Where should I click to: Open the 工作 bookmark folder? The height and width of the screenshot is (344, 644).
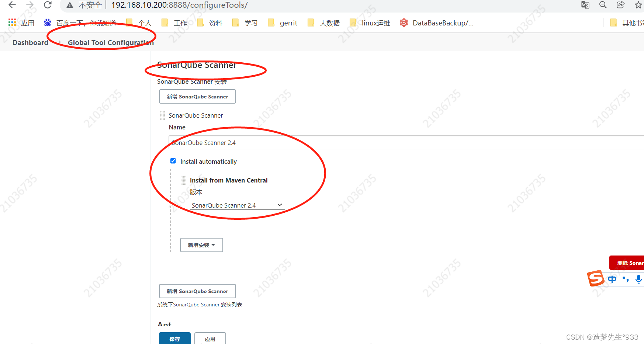(174, 23)
